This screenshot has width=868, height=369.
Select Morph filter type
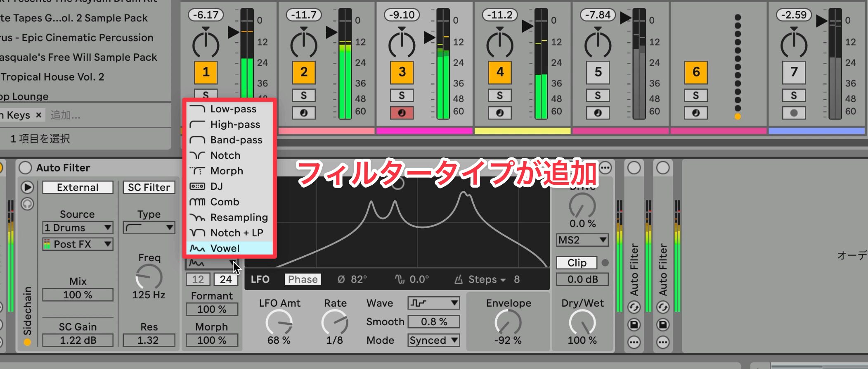click(229, 171)
